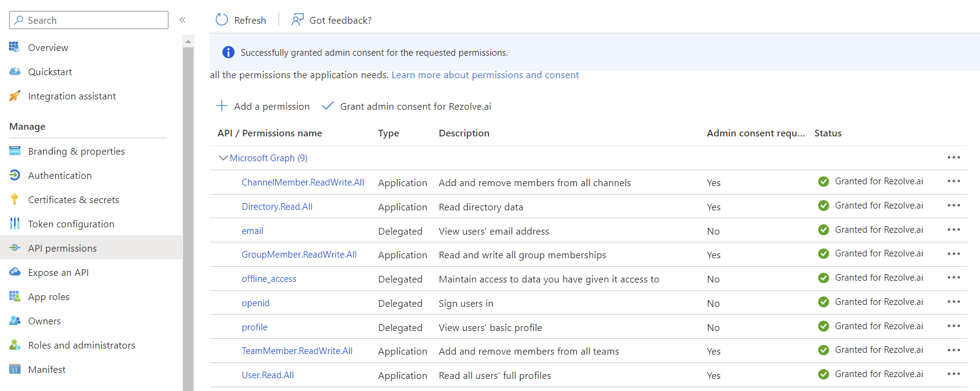Click the Expose an API cloud icon
The width and height of the screenshot is (980, 391).
pyautogui.click(x=15, y=272)
